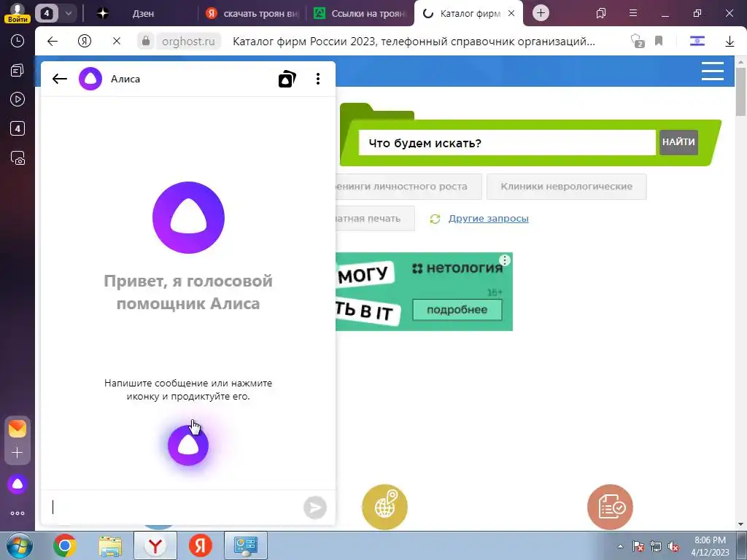
Task: Select the Клиники неврологические suggestion
Action: [566, 187]
